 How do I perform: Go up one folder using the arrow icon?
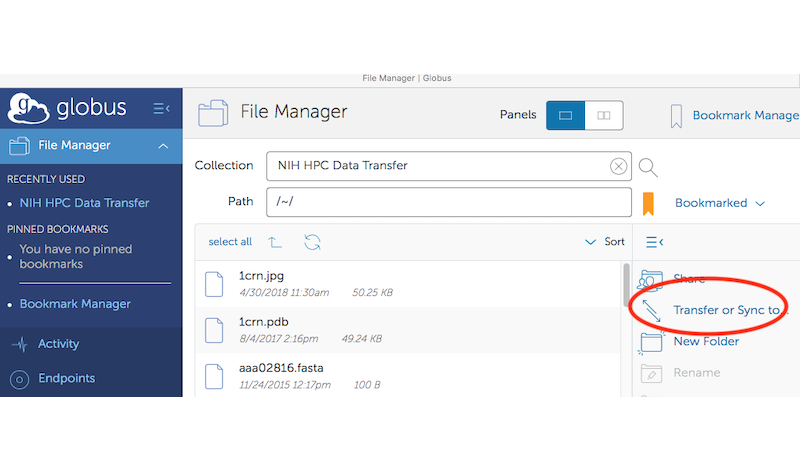tap(275, 242)
